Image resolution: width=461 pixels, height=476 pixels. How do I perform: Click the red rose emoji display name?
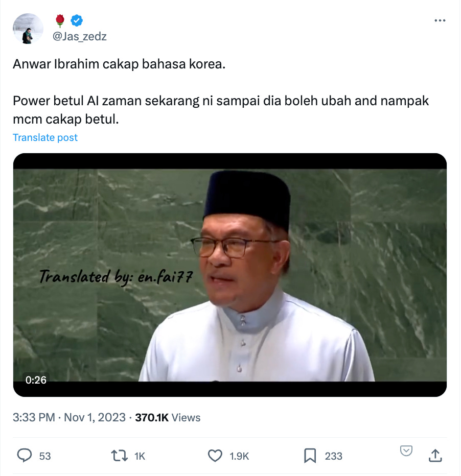[x=60, y=20]
